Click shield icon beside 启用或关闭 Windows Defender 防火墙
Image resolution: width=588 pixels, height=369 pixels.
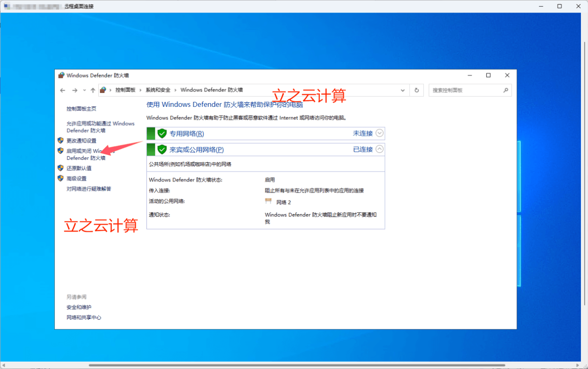tap(60, 151)
